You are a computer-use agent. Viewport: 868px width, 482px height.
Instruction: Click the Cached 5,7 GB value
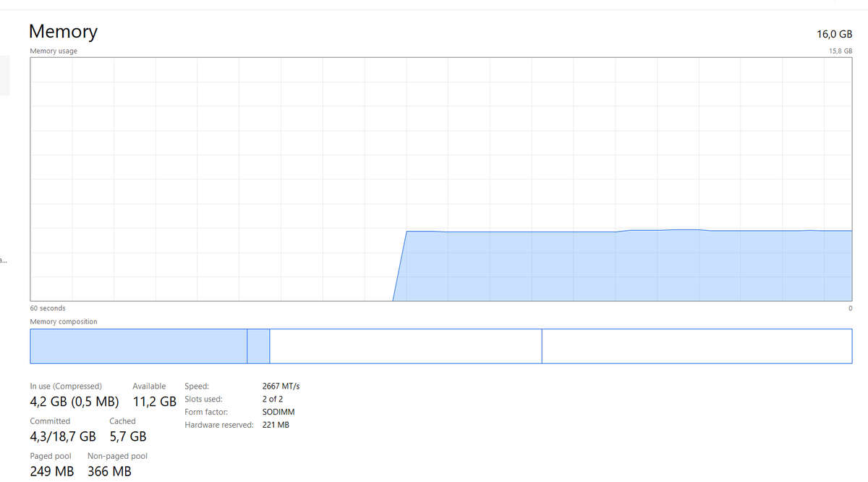point(127,436)
